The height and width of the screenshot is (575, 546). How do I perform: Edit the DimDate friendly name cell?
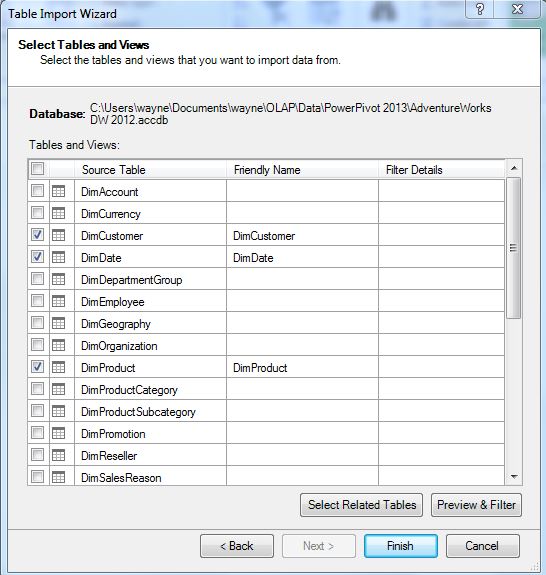point(303,257)
